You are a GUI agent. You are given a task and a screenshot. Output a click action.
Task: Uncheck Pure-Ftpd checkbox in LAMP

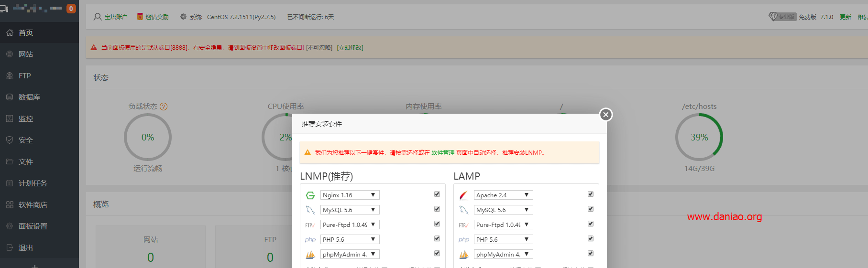click(x=591, y=224)
